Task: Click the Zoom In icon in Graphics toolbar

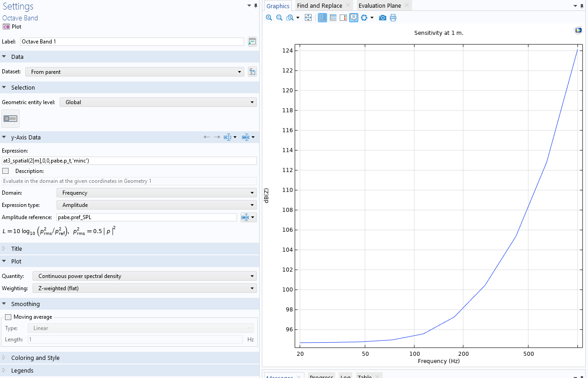Action: [269, 18]
